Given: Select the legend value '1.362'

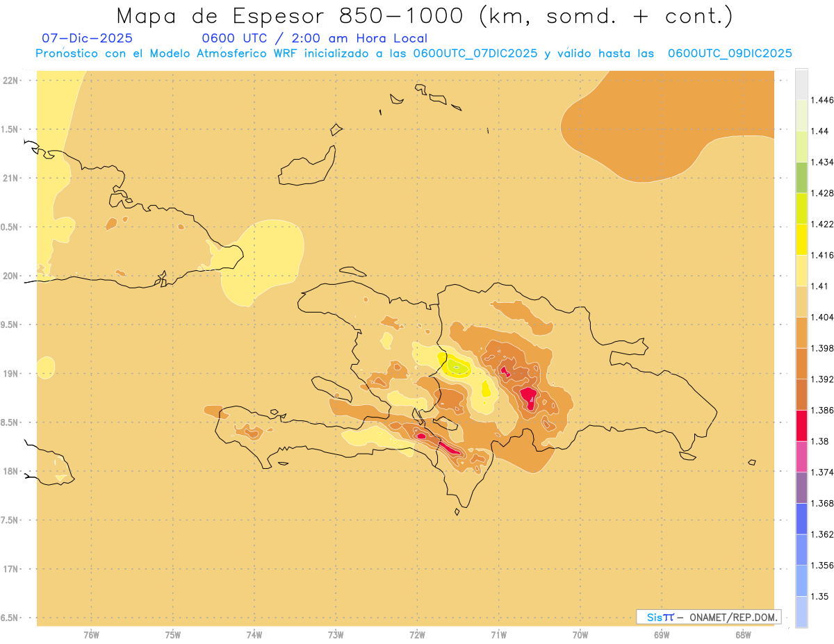Looking at the screenshot, I should point(821,534).
